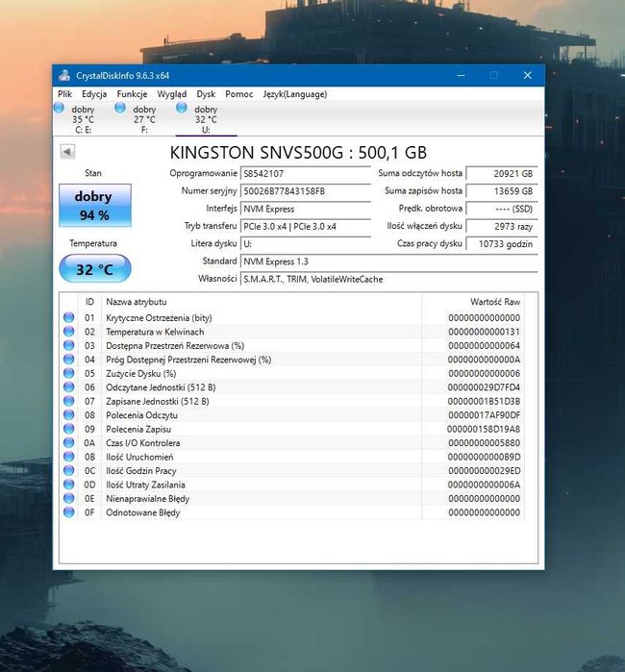Click the KINGSTON SNVS500G : 500,1 GB title

pos(298,153)
